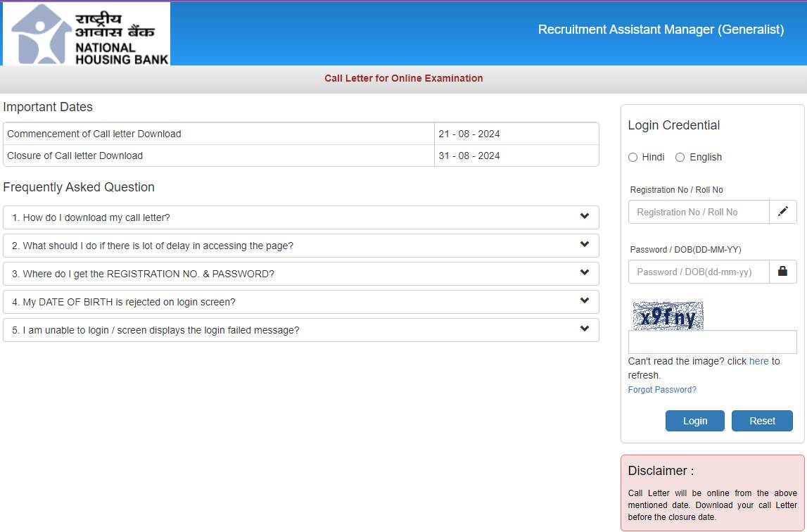Select the English language radio button
Viewport: 807px width, 532px height.
tap(680, 157)
